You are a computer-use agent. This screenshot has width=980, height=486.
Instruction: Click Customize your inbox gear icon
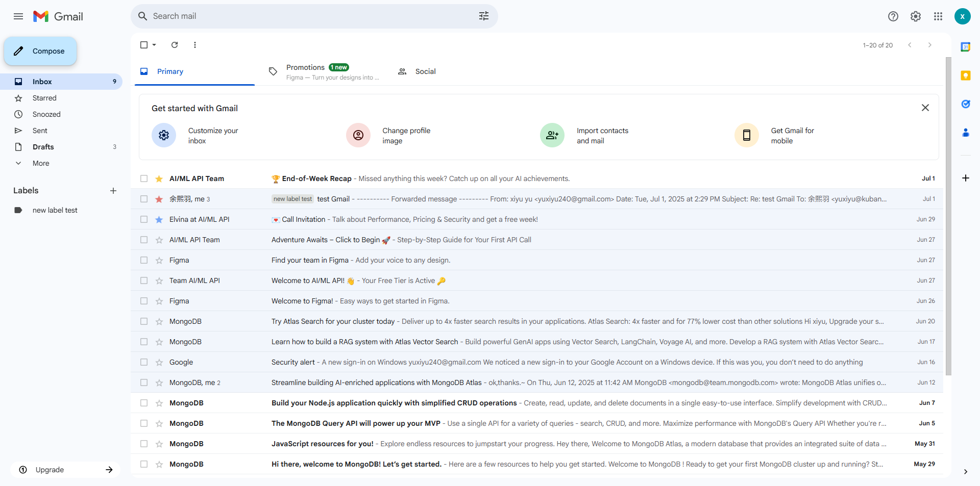point(164,135)
